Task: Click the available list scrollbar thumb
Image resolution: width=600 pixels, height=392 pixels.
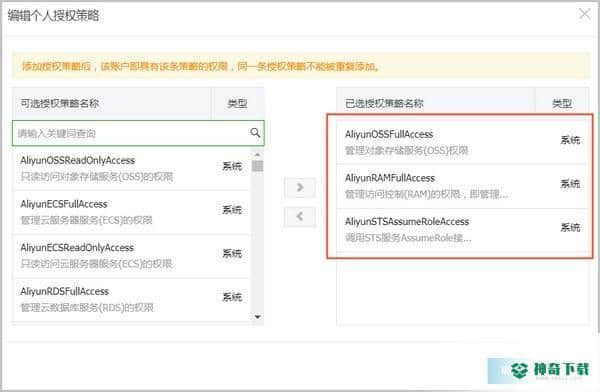Action: point(258,166)
